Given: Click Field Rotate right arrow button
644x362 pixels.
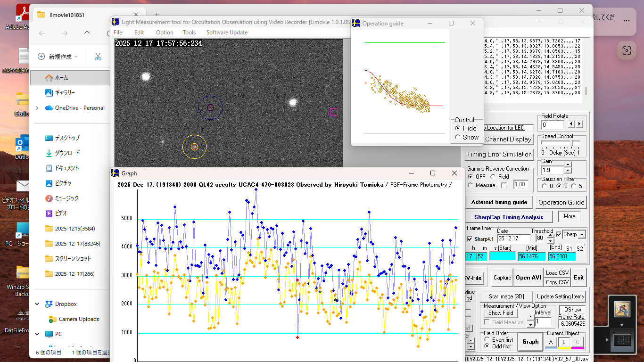Looking at the screenshot, I should point(579,124).
